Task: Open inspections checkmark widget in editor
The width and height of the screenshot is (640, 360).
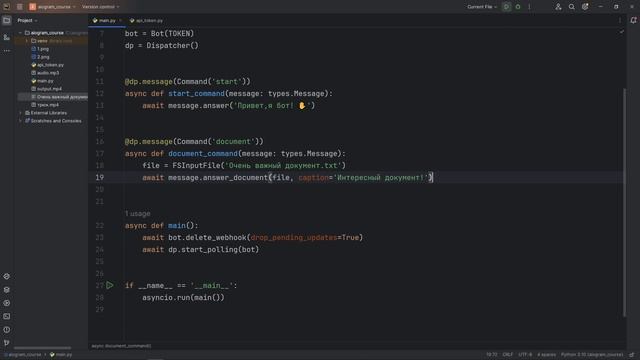Action: point(622,32)
